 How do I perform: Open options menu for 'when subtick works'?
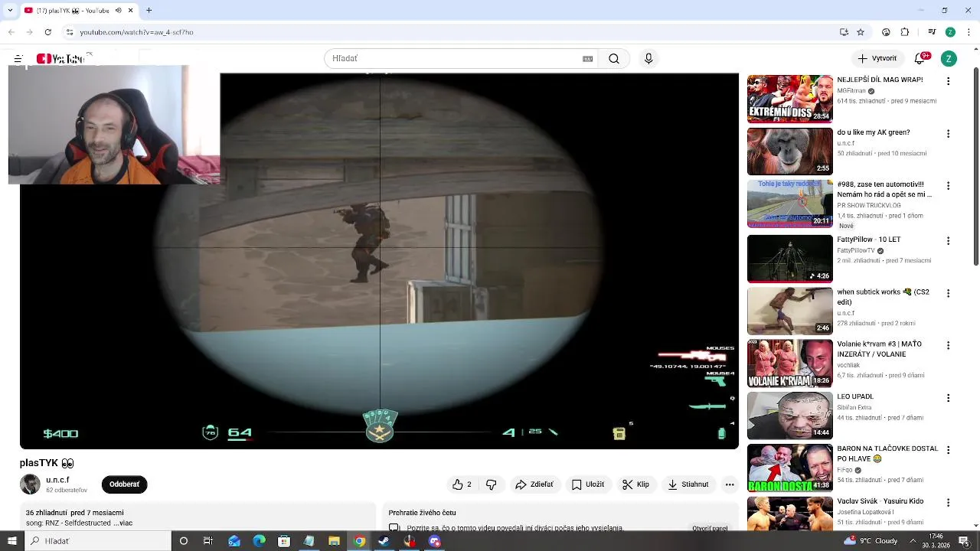(x=949, y=293)
